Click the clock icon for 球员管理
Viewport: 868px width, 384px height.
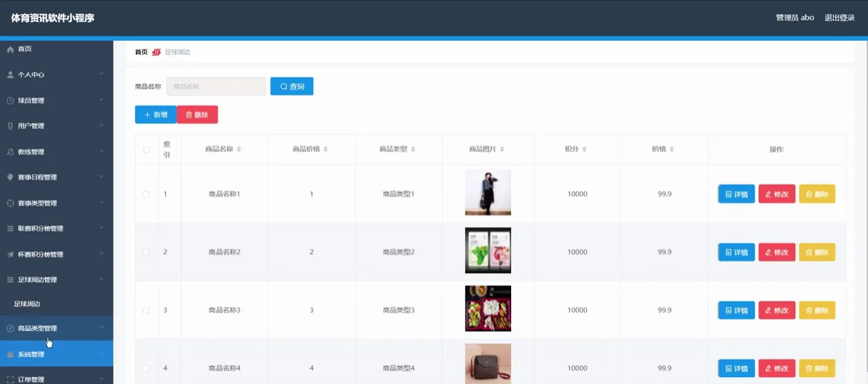pos(10,101)
